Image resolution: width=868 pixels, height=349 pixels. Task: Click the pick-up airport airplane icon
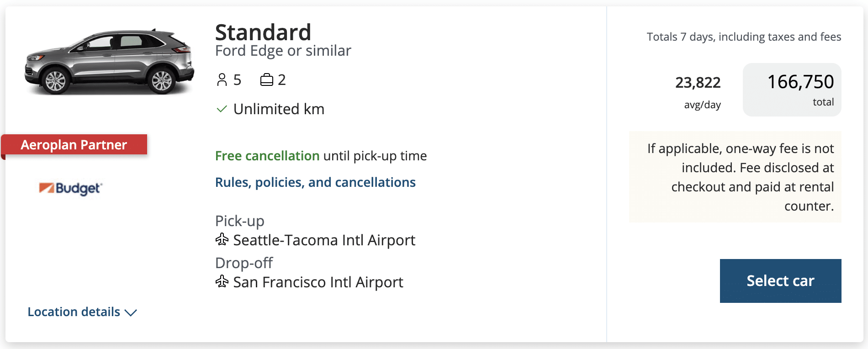(x=222, y=239)
